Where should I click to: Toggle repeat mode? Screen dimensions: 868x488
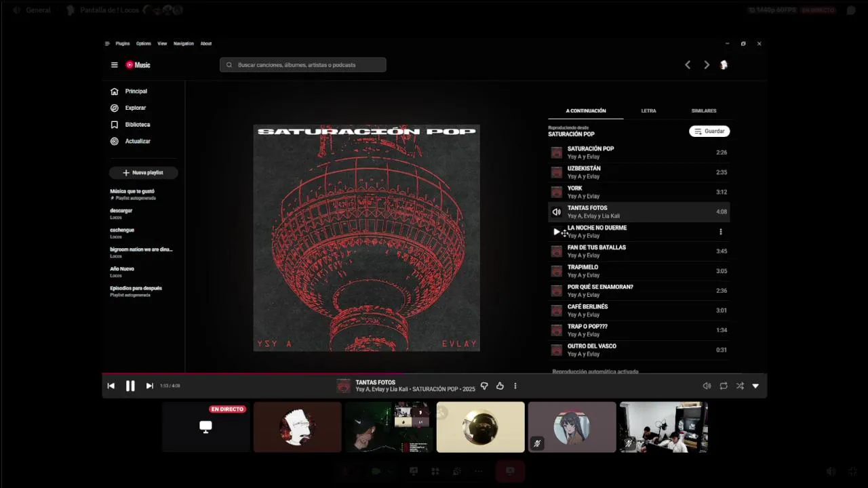724,386
